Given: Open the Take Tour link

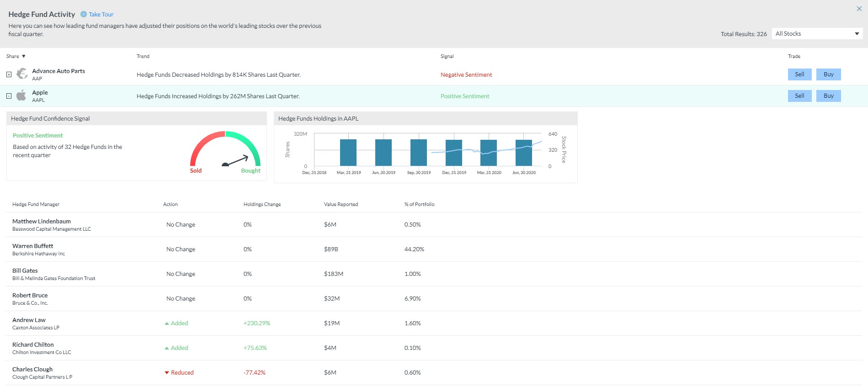Looking at the screenshot, I should point(101,15).
